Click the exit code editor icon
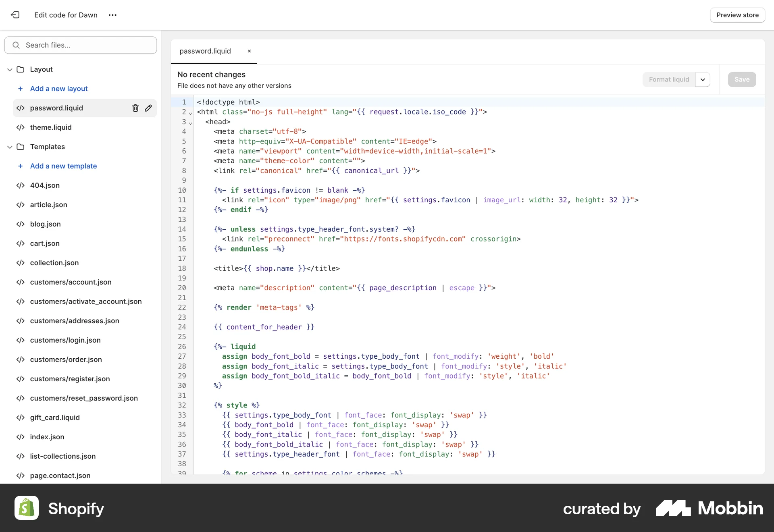 pos(15,15)
